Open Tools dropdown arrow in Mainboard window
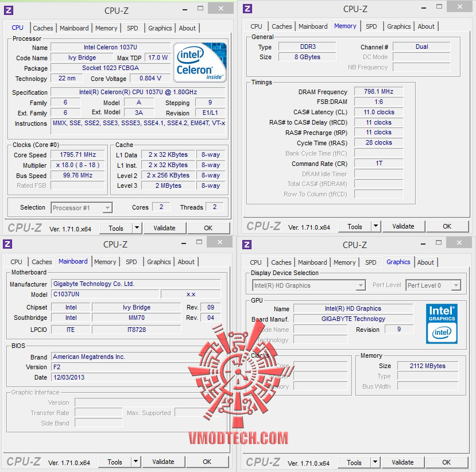The height and width of the screenshot is (472, 476). 136,462
